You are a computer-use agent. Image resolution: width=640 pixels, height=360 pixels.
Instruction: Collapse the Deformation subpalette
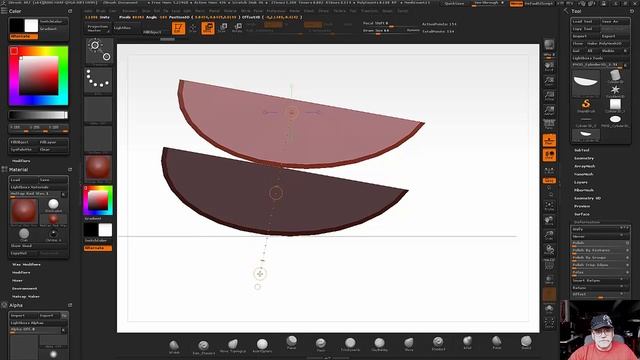click(587, 222)
